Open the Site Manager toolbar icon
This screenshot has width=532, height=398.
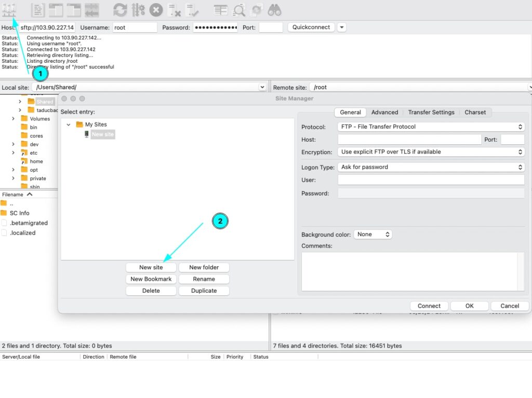coord(9,9)
